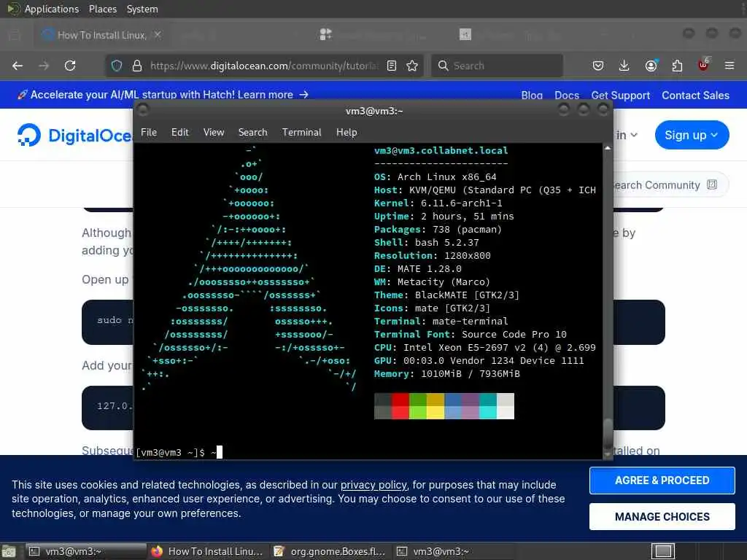The width and height of the screenshot is (747, 560).
Task: Click the terminal prompt line
Action: pos(179,452)
